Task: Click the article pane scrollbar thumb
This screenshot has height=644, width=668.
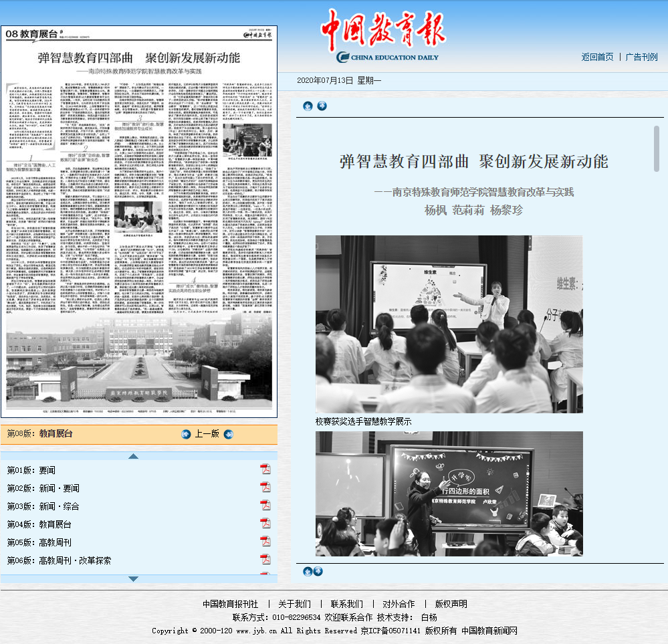Action: [x=657, y=139]
